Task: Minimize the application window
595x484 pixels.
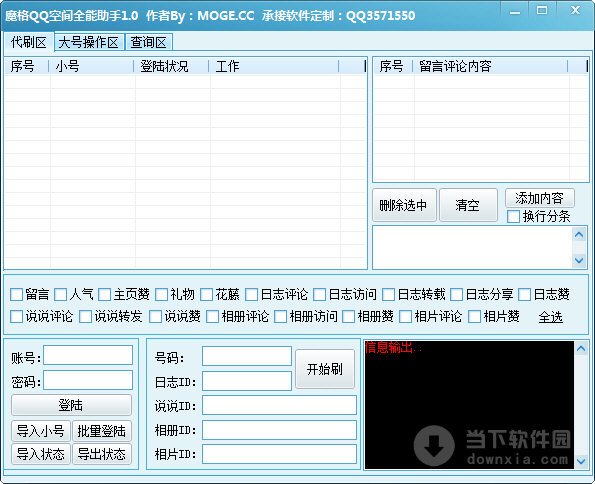Action: tap(515, 11)
